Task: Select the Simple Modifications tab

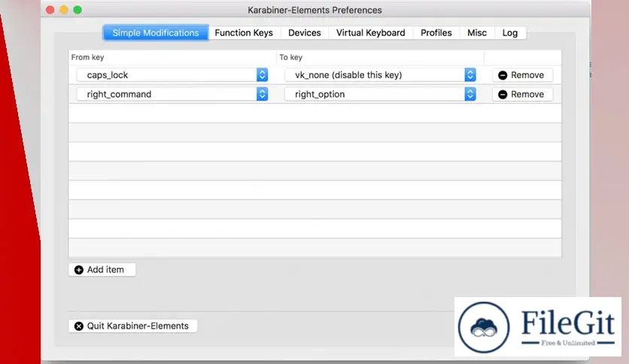Action: click(156, 33)
